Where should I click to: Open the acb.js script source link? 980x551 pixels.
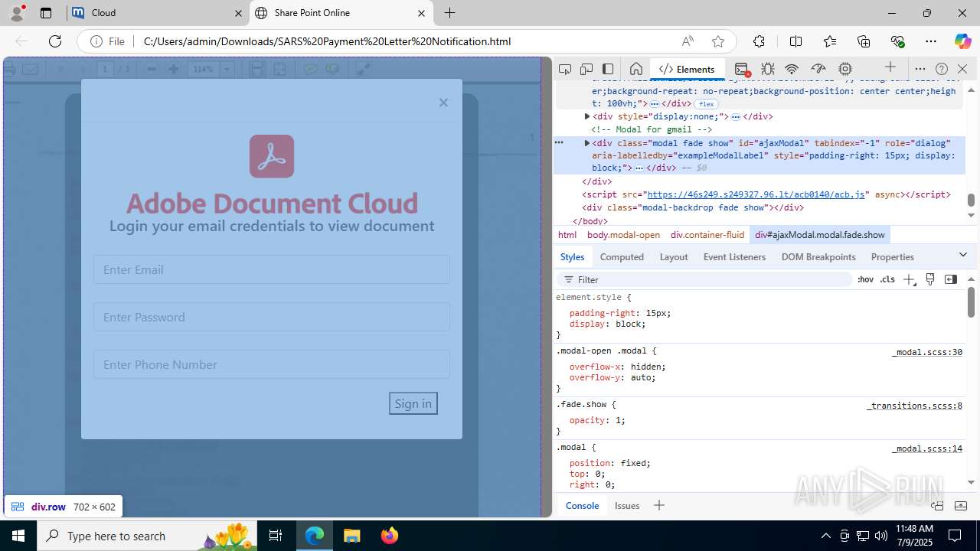pos(756,194)
